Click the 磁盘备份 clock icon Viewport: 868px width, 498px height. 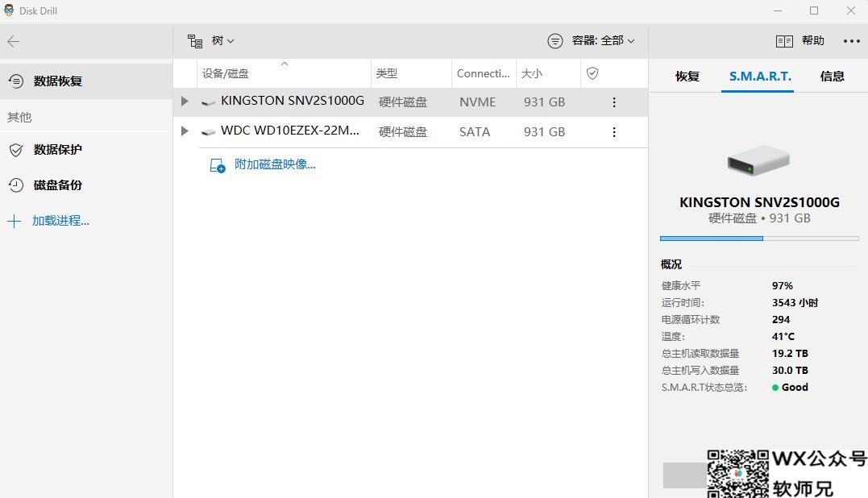click(16, 185)
